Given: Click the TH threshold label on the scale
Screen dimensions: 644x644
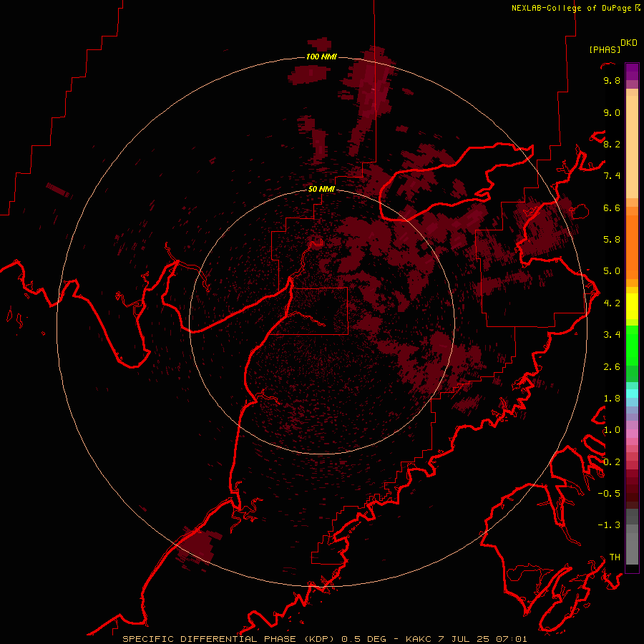Looking at the screenshot, I should (615, 557).
